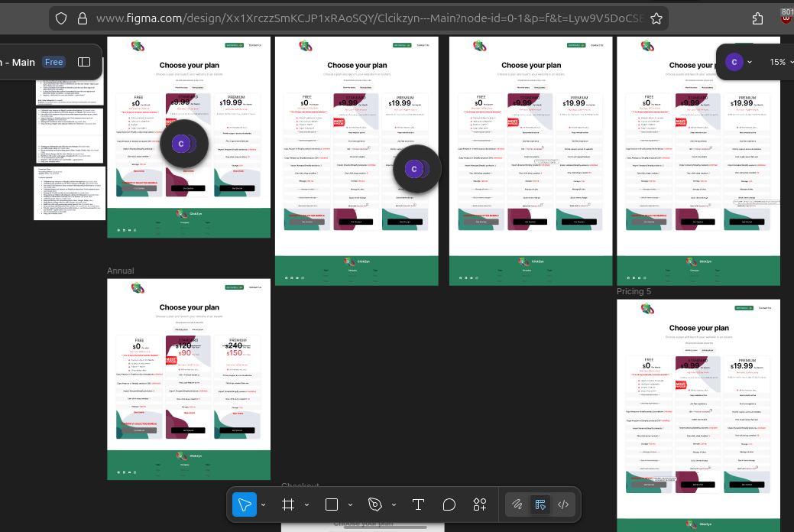Open the Firefox extensions puzzle icon
Screen dimensions: 794x532
757,18
